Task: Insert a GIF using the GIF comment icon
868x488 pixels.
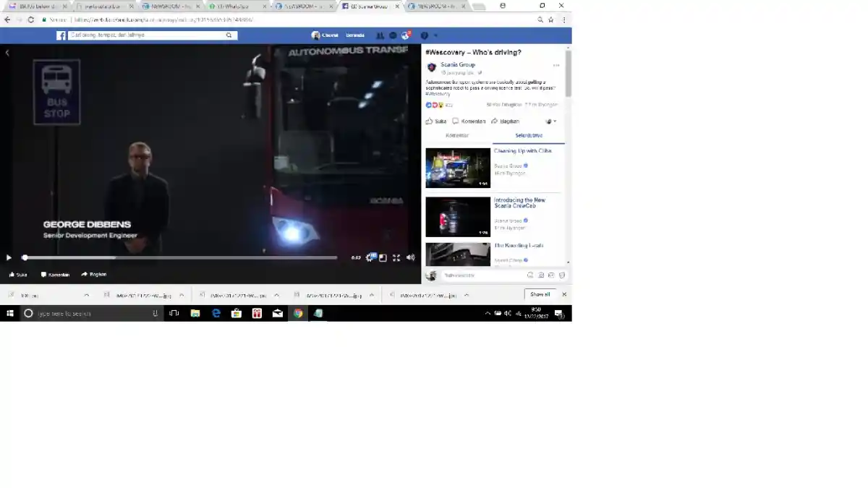Action: click(552, 275)
